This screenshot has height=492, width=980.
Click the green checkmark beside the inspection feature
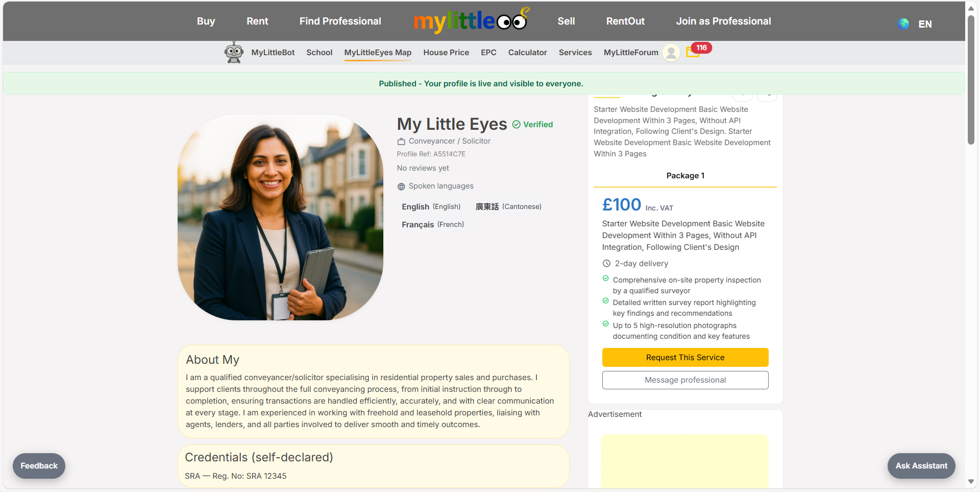pos(606,278)
